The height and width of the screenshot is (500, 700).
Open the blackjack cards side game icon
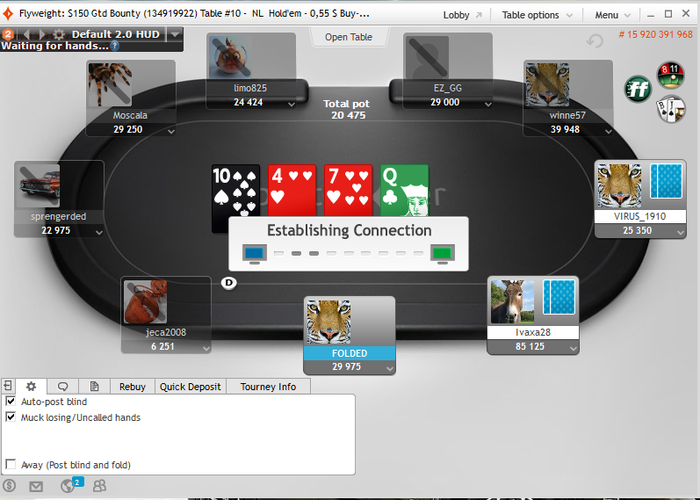671,109
